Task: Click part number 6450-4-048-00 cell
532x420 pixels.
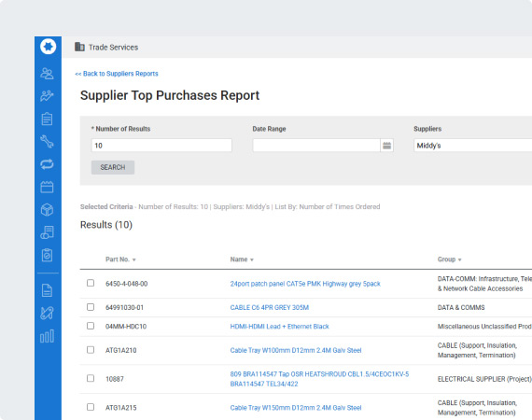Action: (x=126, y=284)
